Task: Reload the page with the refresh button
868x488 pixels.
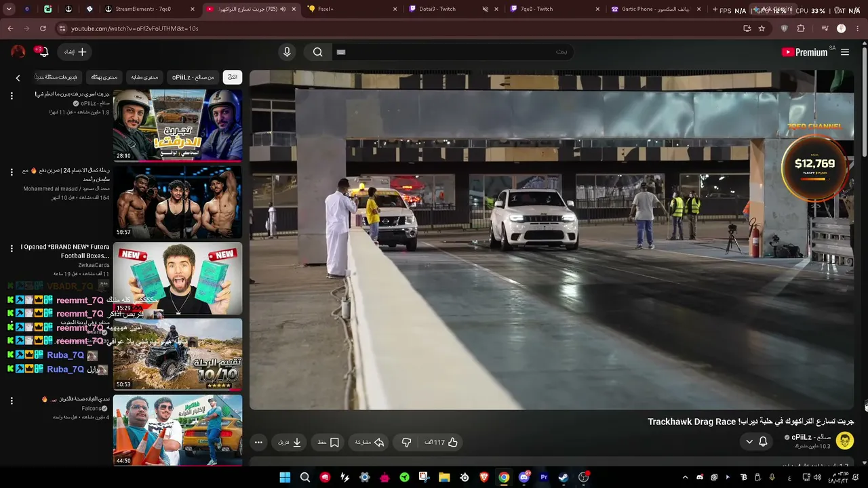Action: (x=43, y=28)
